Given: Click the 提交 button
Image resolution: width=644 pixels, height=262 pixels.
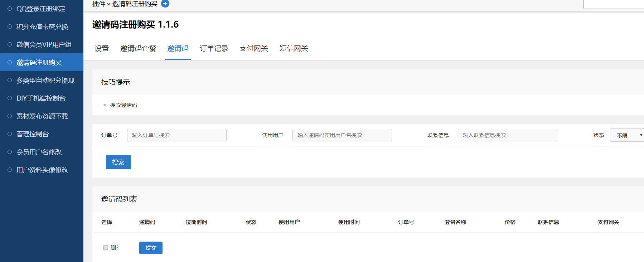Looking at the screenshot, I should pyautogui.click(x=151, y=248).
